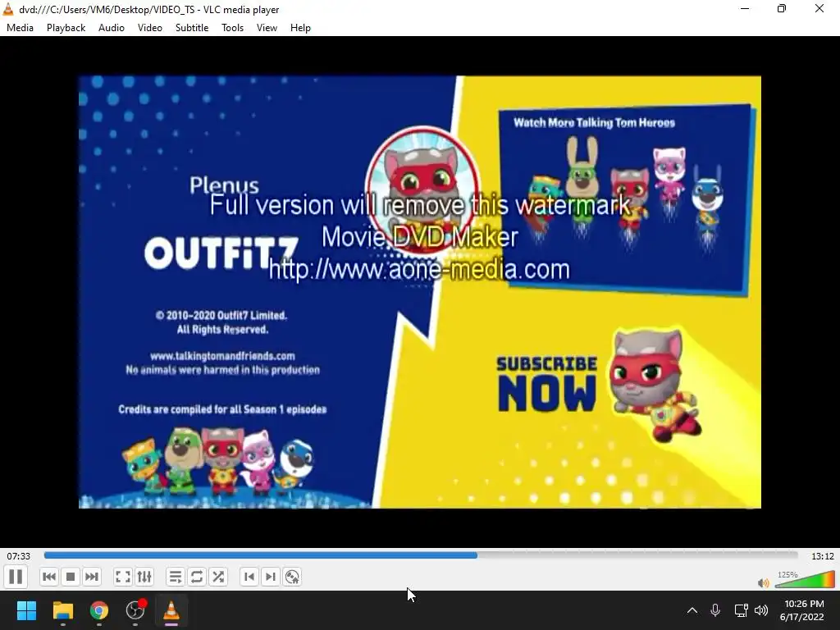The height and width of the screenshot is (630, 840).
Task: Adjust the 125% volume slider
Action: tap(806, 580)
